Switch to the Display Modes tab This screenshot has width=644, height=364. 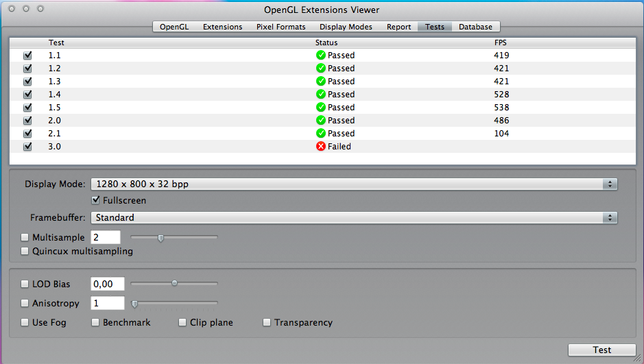[346, 27]
